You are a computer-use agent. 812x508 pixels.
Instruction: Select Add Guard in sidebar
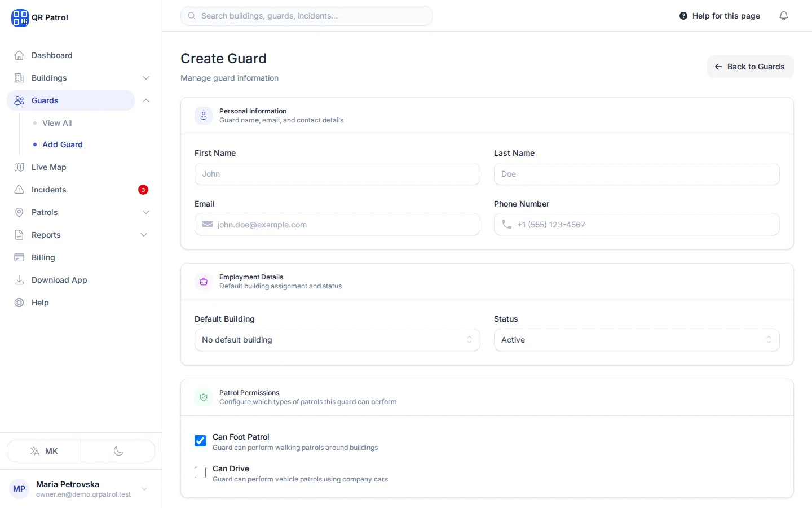[63, 144]
